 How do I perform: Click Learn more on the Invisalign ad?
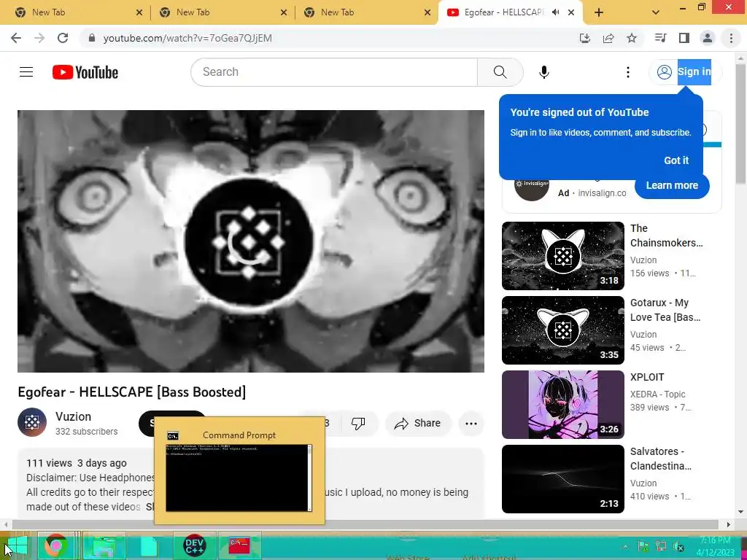(x=672, y=185)
